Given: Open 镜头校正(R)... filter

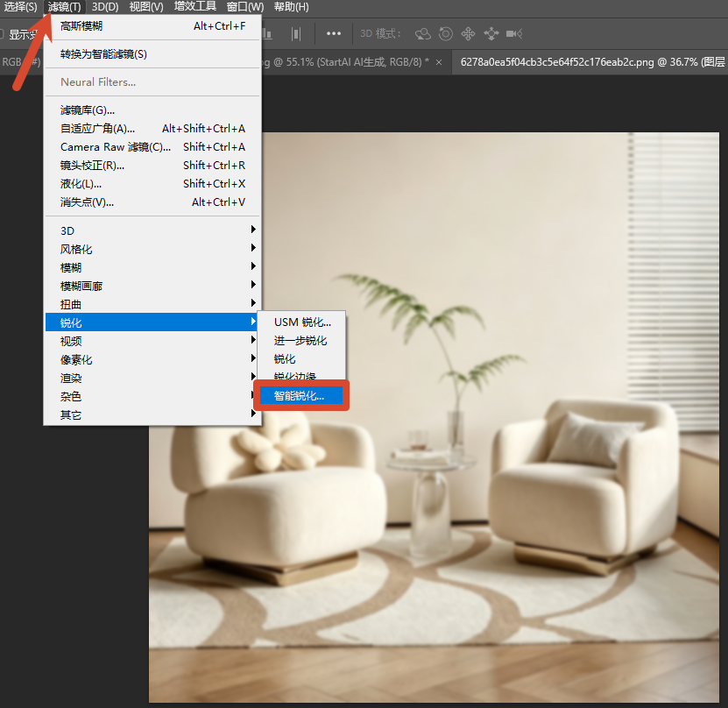Looking at the screenshot, I should tap(152, 166).
